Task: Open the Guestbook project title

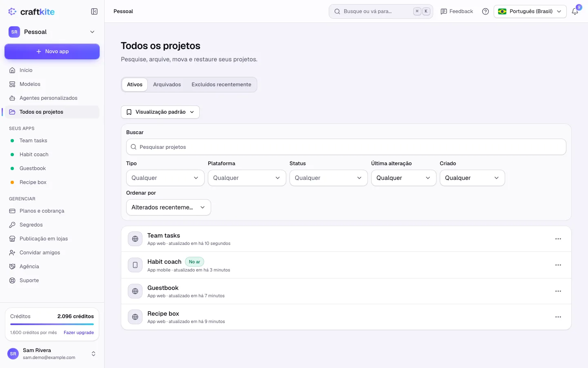Action: (x=163, y=288)
